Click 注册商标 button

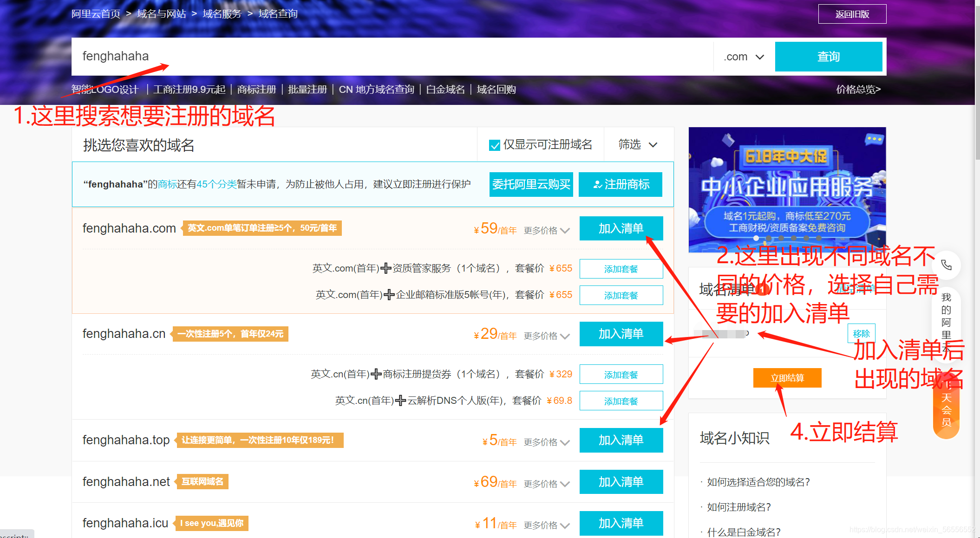[x=621, y=184]
